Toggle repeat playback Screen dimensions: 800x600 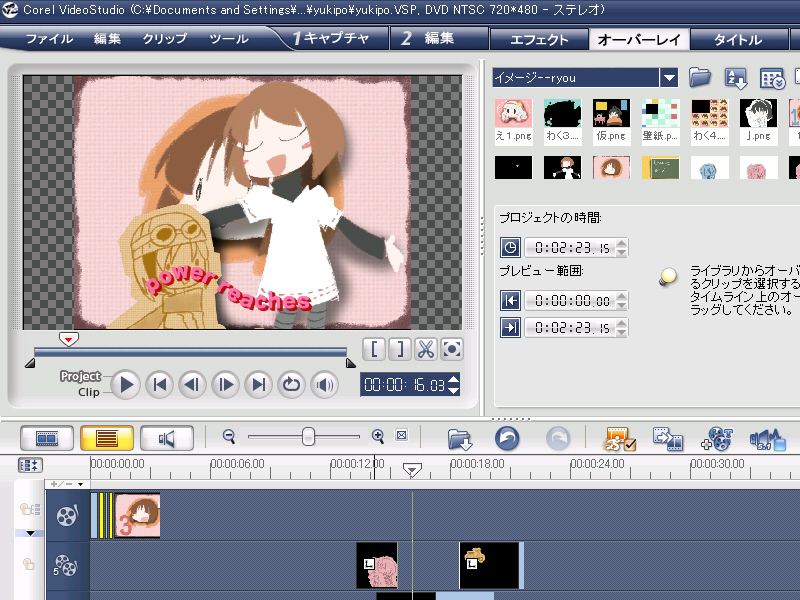click(291, 385)
